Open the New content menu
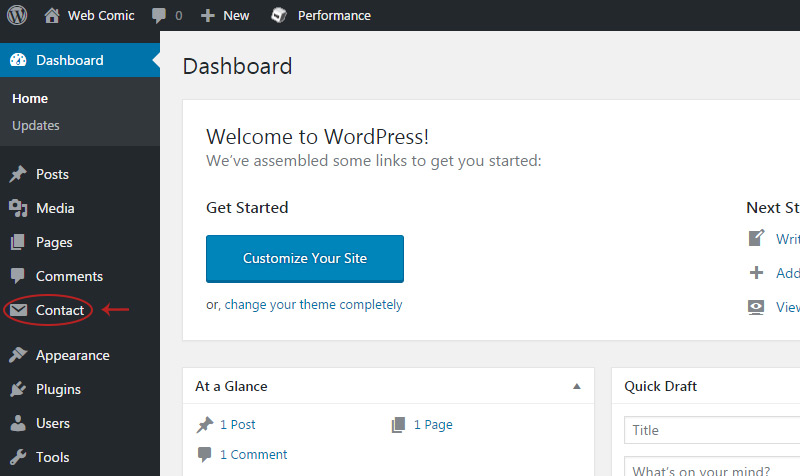The height and width of the screenshot is (476, 800). click(236, 15)
